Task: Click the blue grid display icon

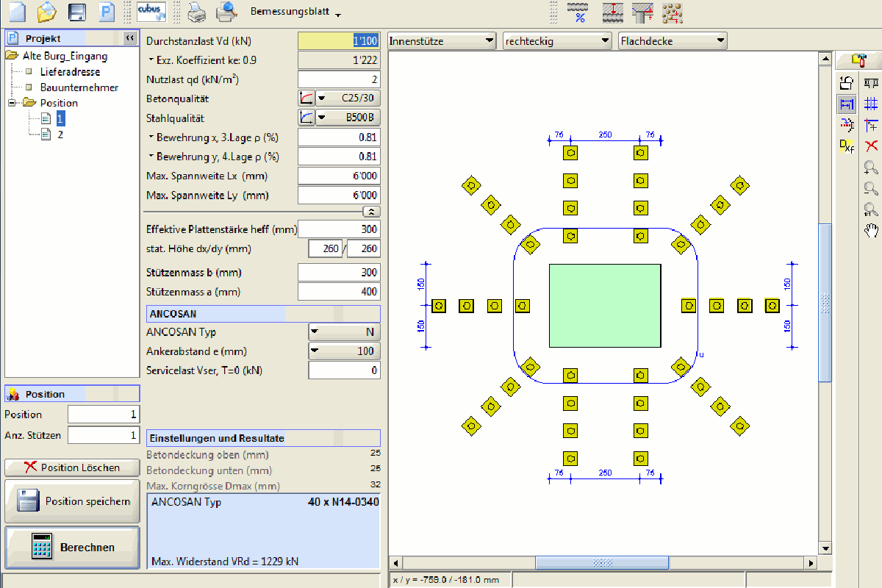Action: [x=871, y=104]
